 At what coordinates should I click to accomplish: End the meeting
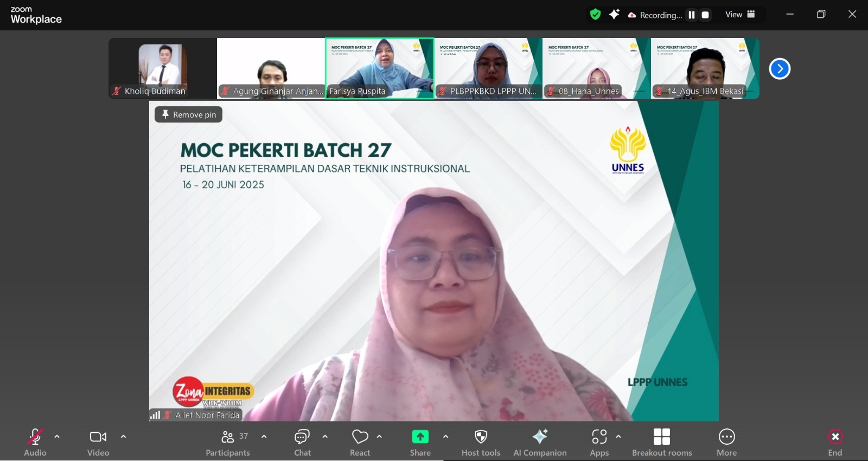(835, 442)
